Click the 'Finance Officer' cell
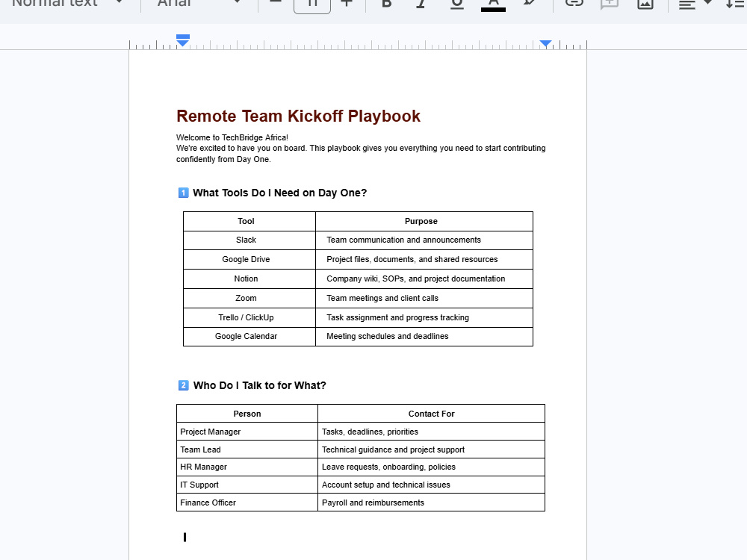This screenshot has height=560, width=747. click(247, 503)
